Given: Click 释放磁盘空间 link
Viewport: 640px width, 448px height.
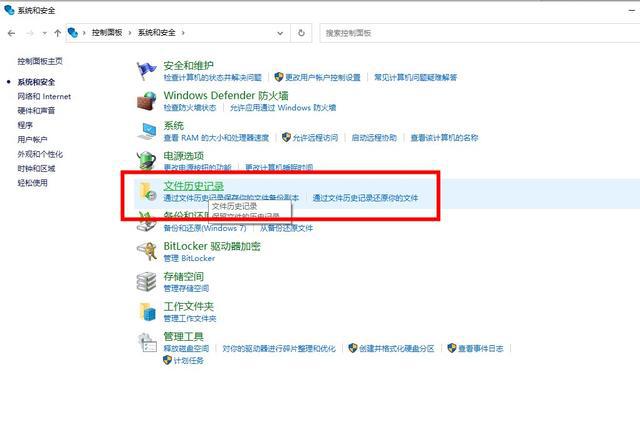Looking at the screenshot, I should click(x=186, y=348).
